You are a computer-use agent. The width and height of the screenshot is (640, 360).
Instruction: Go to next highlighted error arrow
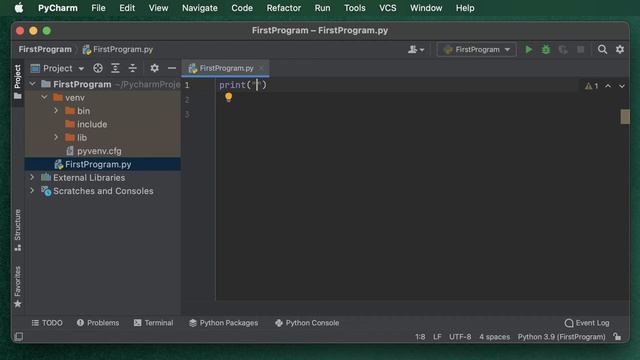coord(622,86)
